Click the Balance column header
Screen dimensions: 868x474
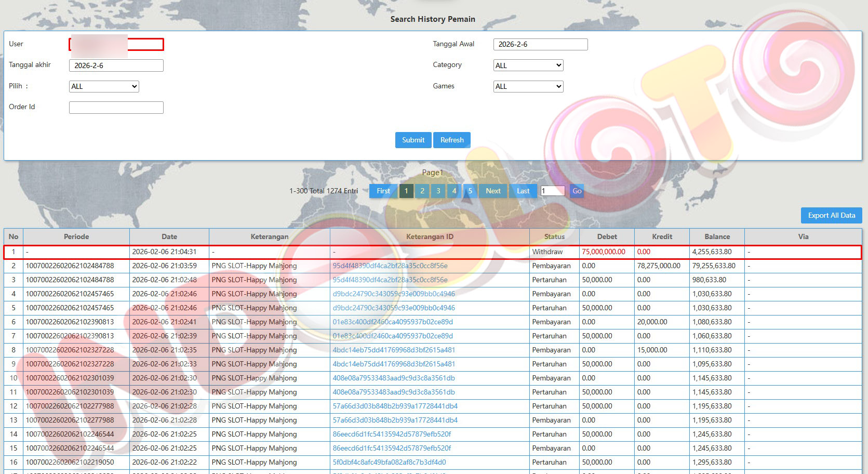(717, 236)
